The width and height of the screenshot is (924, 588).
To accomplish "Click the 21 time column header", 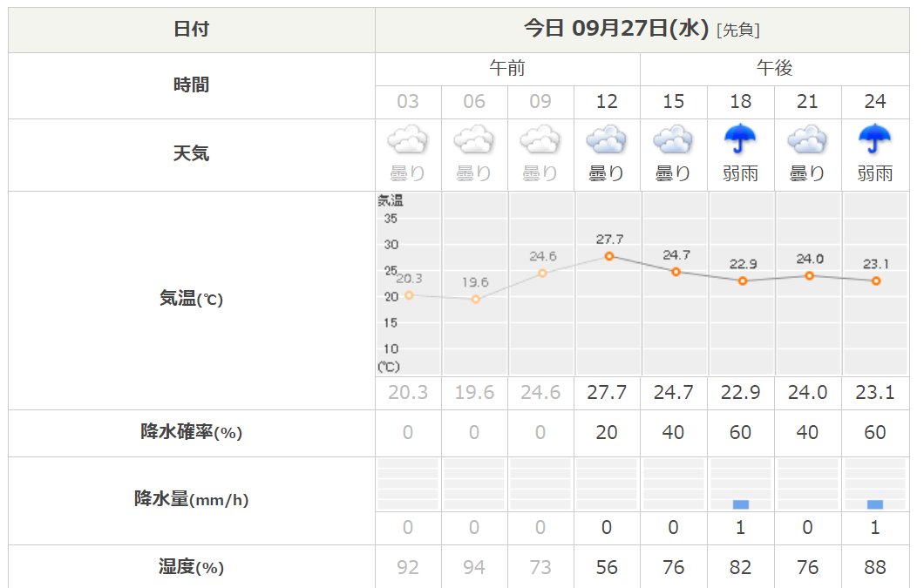I will 807,102.
